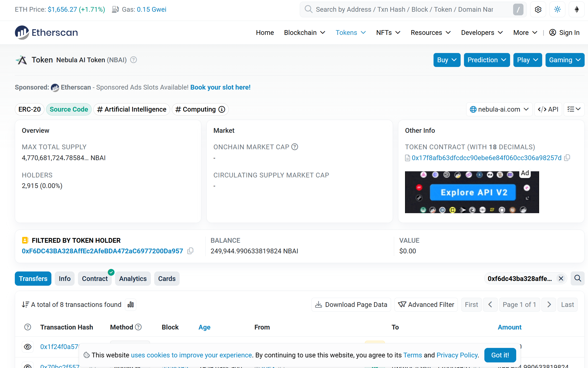Click the Method column help icon
The image size is (588, 368).
coord(138,327)
